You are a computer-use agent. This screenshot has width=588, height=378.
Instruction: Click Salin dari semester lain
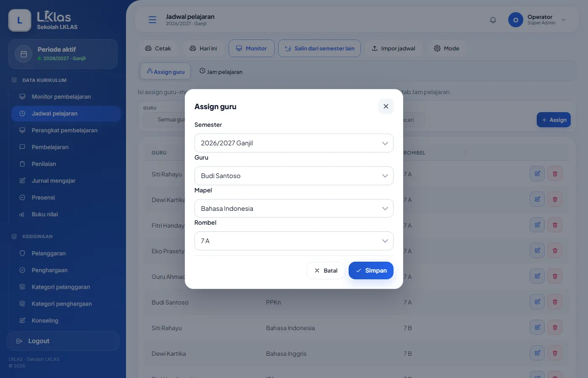point(319,48)
